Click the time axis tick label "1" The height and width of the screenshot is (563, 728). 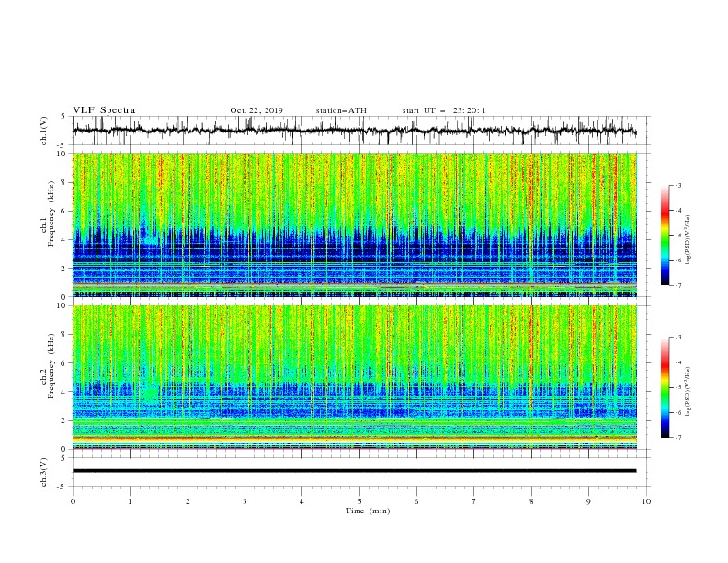point(130,501)
